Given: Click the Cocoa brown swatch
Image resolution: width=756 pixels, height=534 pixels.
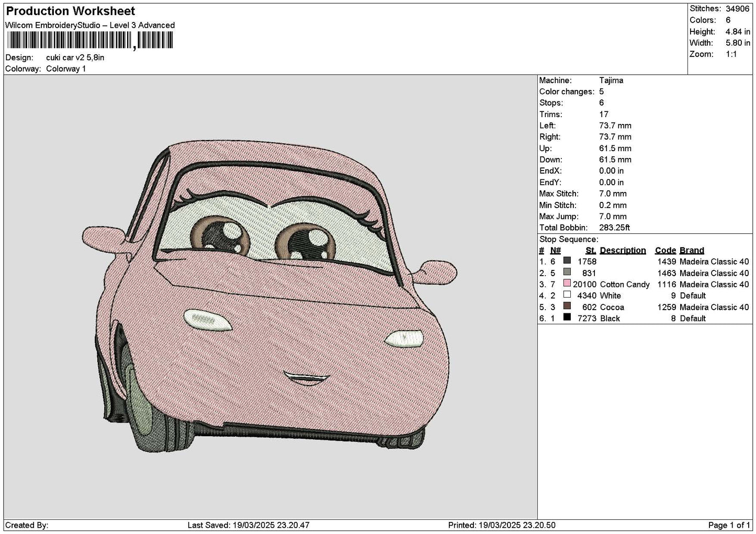Looking at the screenshot, I should pos(567,306).
